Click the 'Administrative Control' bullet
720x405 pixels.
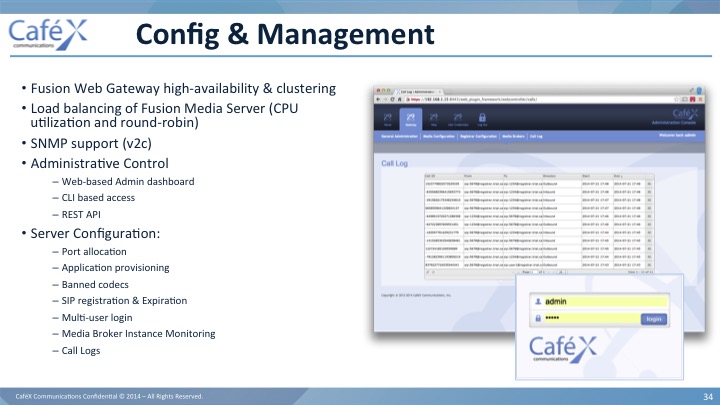point(100,163)
